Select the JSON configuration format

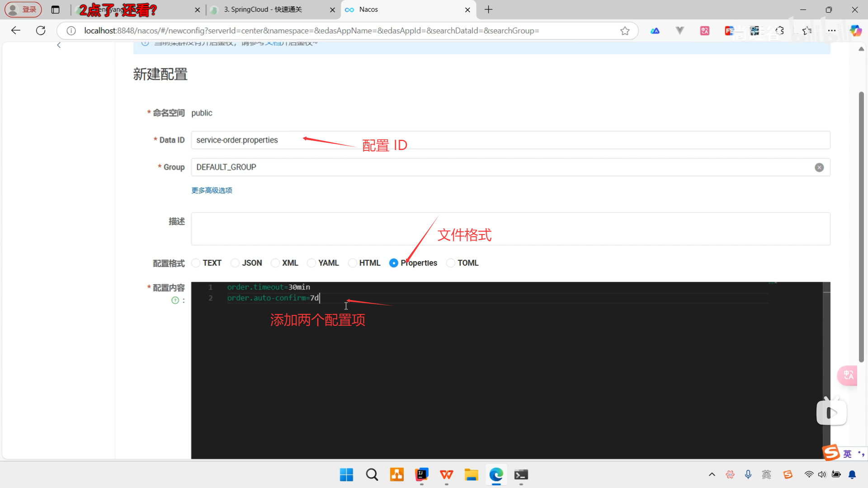point(235,263)
